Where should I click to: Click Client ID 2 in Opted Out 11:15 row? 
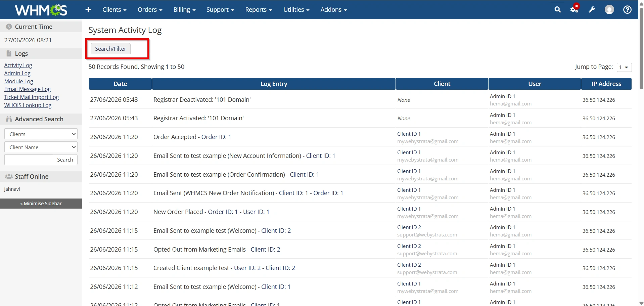click(409, 246)
